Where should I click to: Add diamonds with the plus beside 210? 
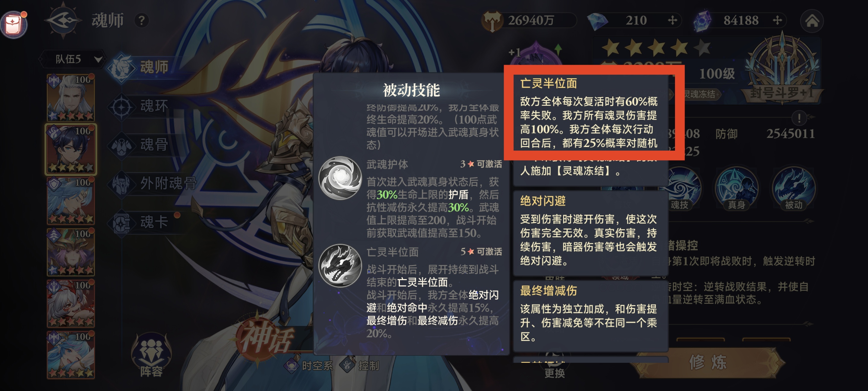[672, 21]
